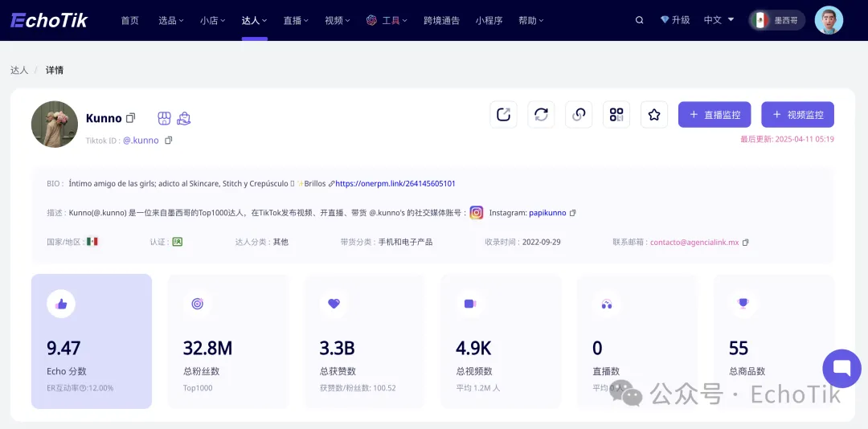Open the @.kunno TikTok ID link
This screenshot has width=868, height=429.
tap(141, 141)
